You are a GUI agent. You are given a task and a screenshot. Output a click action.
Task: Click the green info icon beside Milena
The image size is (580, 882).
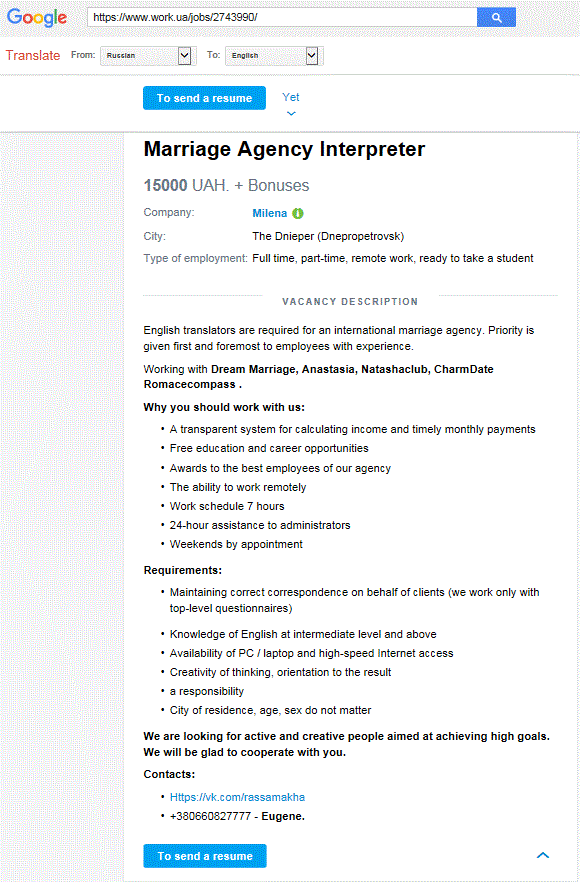pos(298,213)
